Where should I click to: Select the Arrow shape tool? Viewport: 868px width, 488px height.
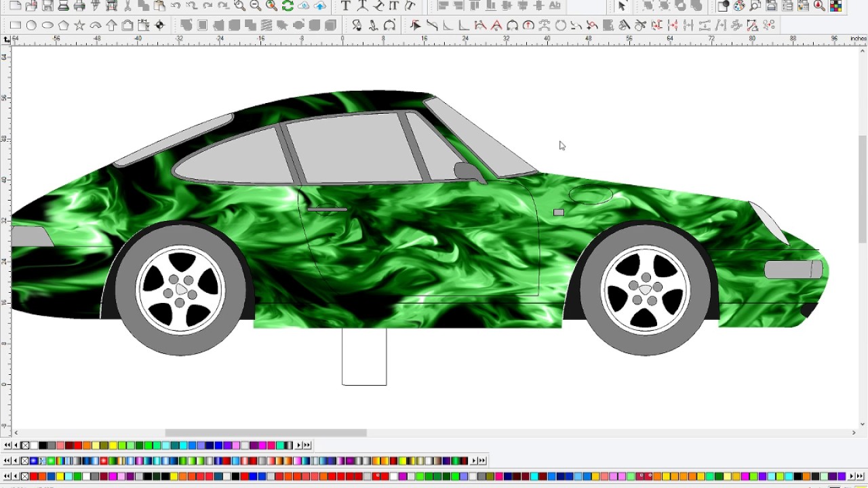click(x=112, y=25)
